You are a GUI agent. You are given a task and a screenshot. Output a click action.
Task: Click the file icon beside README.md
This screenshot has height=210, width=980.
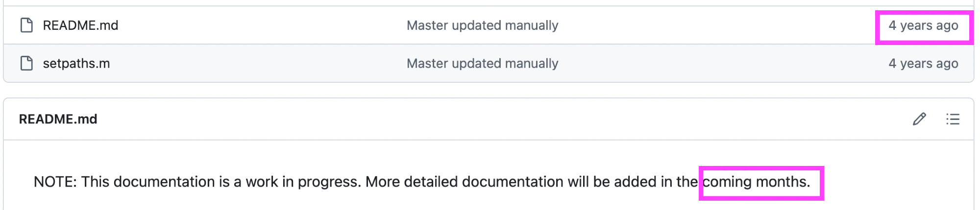click(x=26, y=25)
